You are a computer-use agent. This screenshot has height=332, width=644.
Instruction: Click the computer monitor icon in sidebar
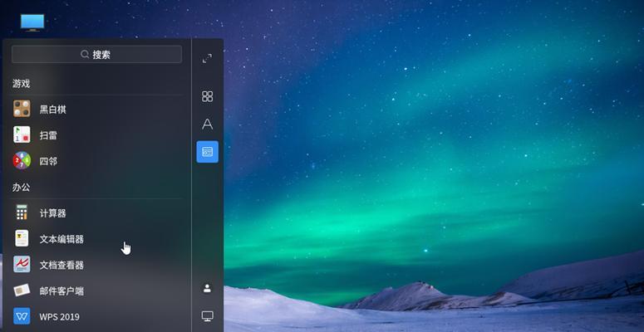[208, 316]
